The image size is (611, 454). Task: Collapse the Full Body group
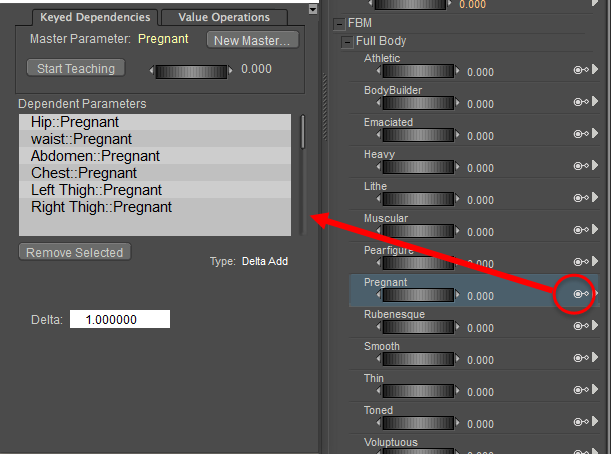[x=347, y=42]
